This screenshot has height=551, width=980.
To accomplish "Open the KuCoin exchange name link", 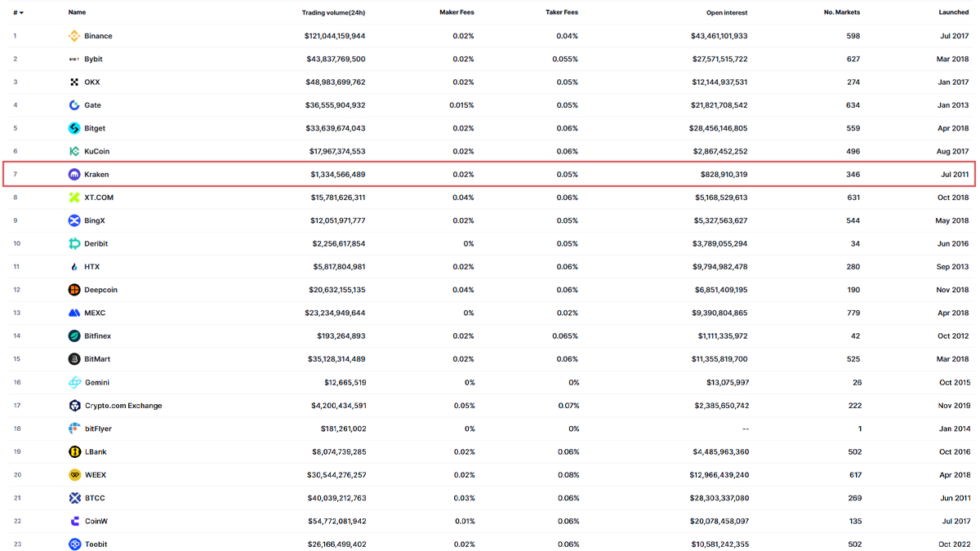I will tap(96, 152).
